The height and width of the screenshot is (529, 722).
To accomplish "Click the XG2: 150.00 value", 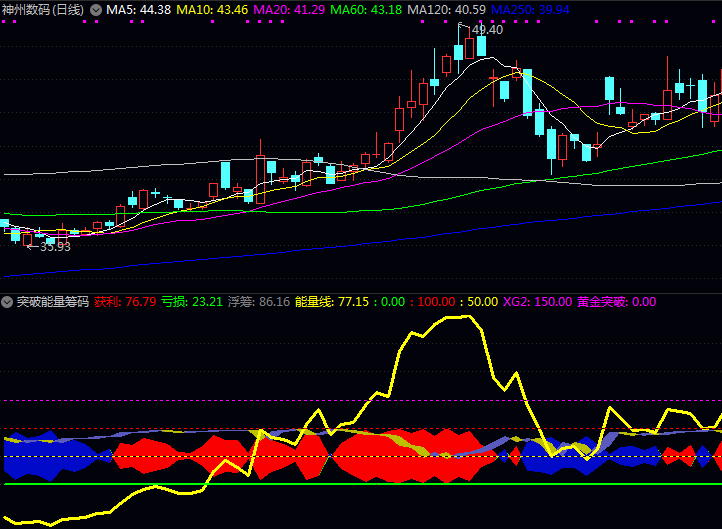I will click(x=537, y=302).
